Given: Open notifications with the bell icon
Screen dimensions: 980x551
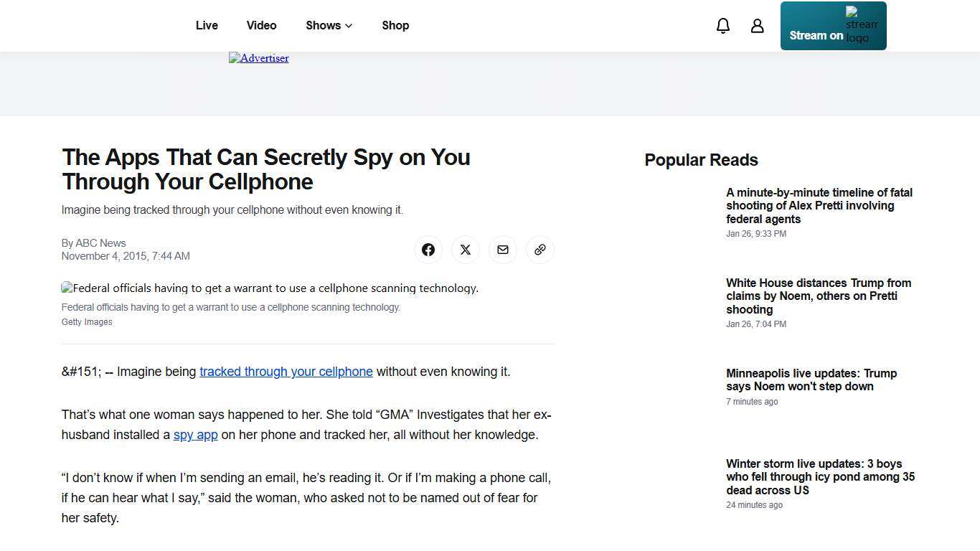Looking at the screenshot, I should 722,25.
